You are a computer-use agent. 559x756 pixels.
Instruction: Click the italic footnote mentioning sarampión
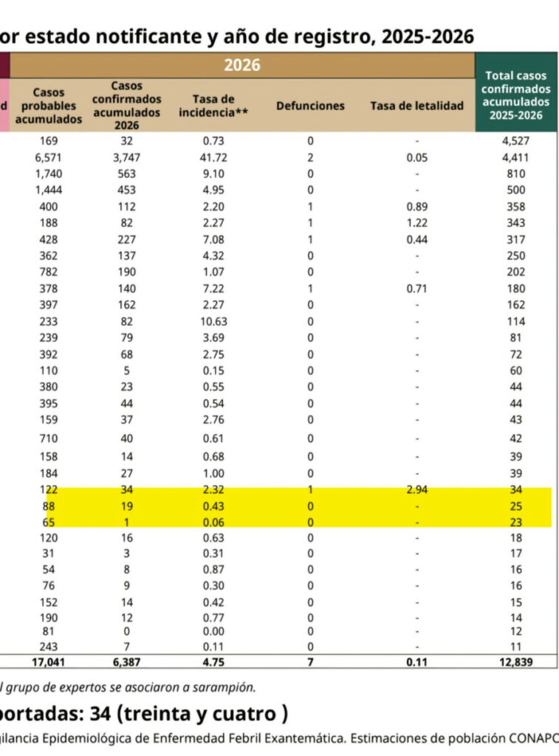[x=129, y=687]
